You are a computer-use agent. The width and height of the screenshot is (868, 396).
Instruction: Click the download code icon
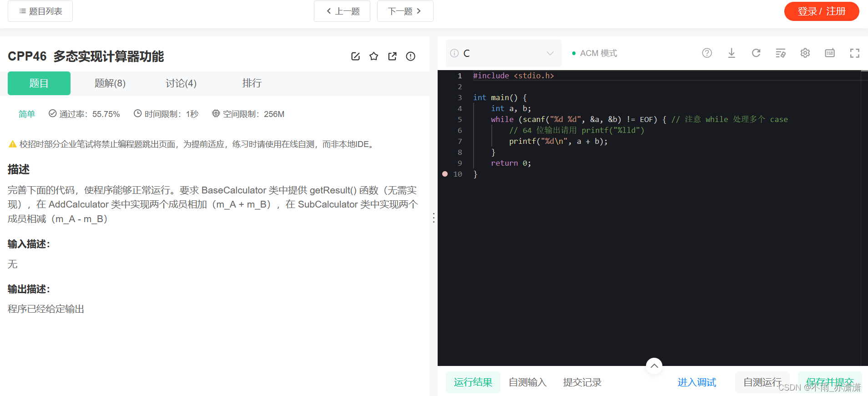[732, 53]
